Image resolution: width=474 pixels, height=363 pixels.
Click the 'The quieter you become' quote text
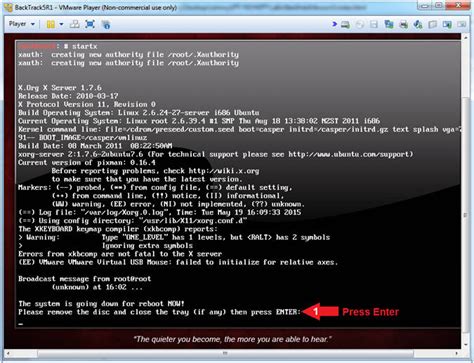pyautogui.click(x=232, y=339)
